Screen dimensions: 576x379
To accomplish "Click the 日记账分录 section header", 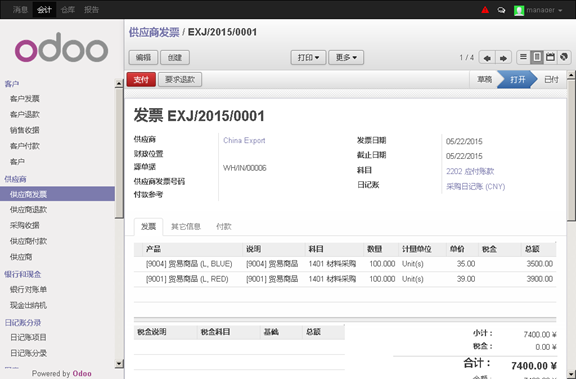I will click(x=23, y=322).
